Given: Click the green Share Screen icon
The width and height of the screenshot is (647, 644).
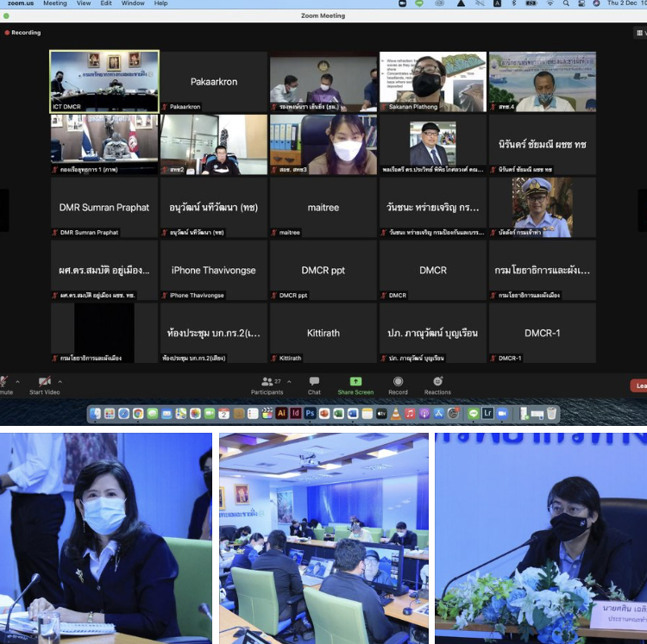Looking at the screenshot, I should coord(355,381).
